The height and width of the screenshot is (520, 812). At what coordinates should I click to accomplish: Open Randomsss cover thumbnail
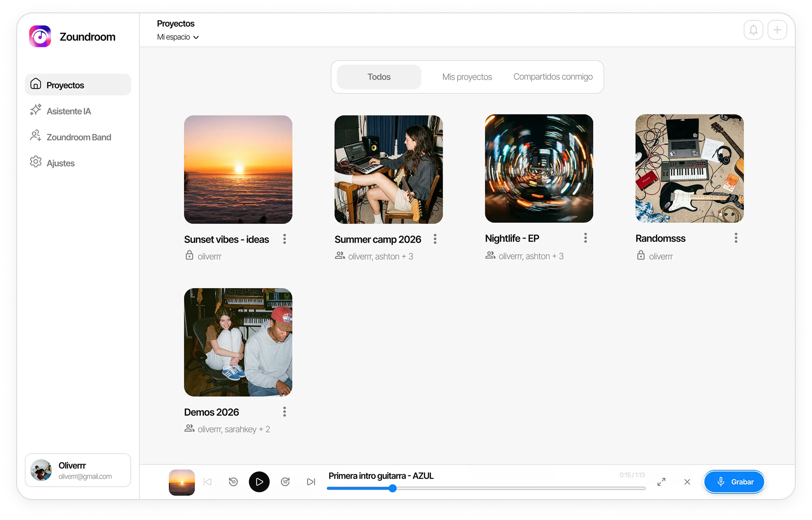click(x=690, y=168)
